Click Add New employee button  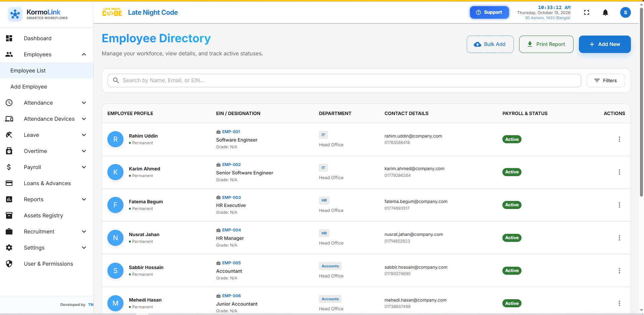pyautogui.click(x=604, y=44)
